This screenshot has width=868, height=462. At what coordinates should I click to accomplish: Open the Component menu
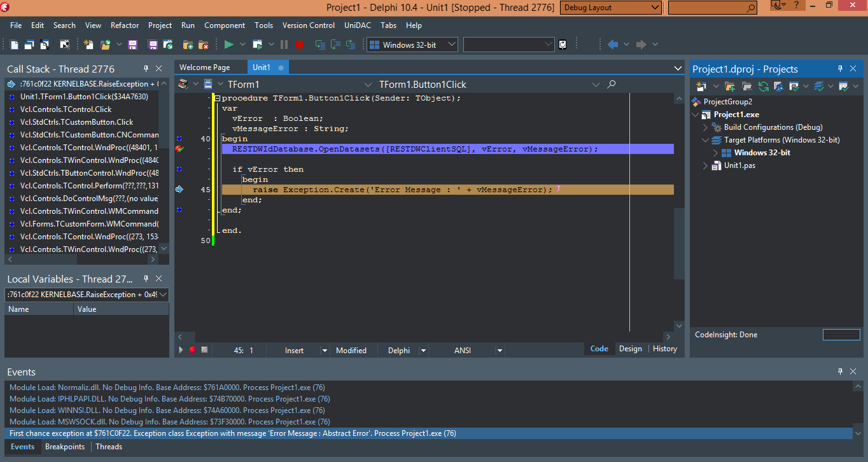tap(225, 25)
